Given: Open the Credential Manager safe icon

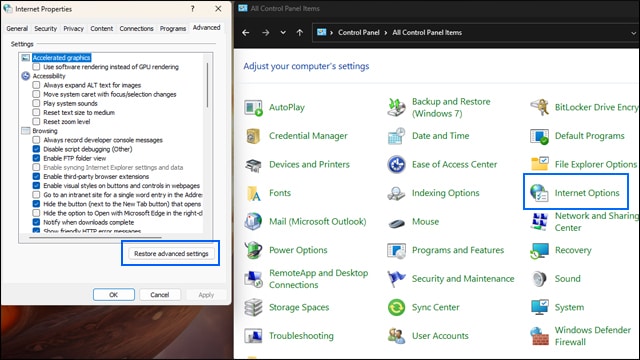Looking at the screenshot, I should click(253, 136).
